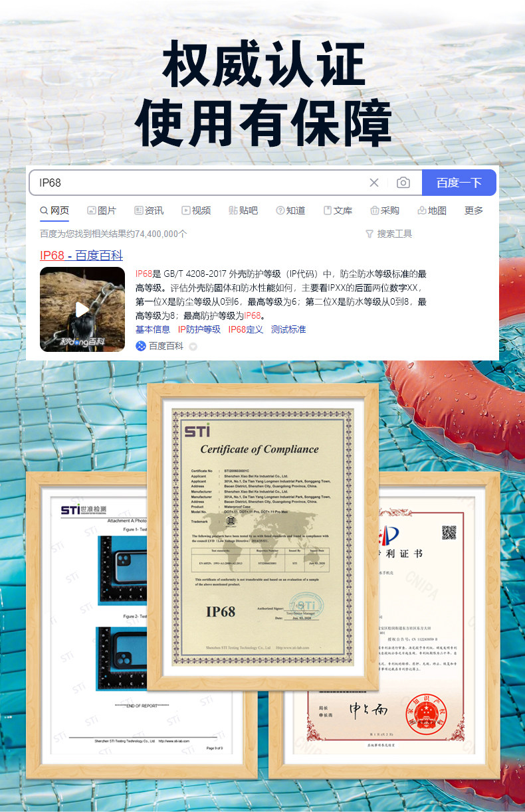Click the 地图 tab icon
This screenshot has width=525, height=812.
pyautogui.click(x=422, y=210)
